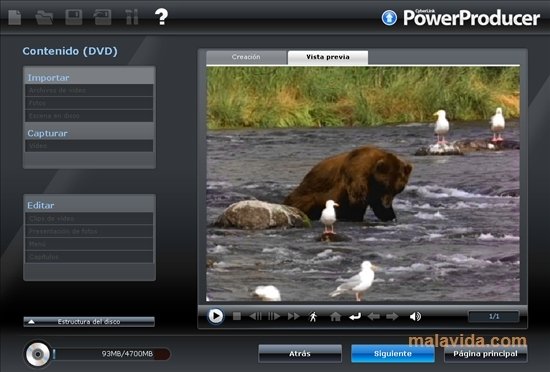Switch to the Creación tab

point(246,57)
